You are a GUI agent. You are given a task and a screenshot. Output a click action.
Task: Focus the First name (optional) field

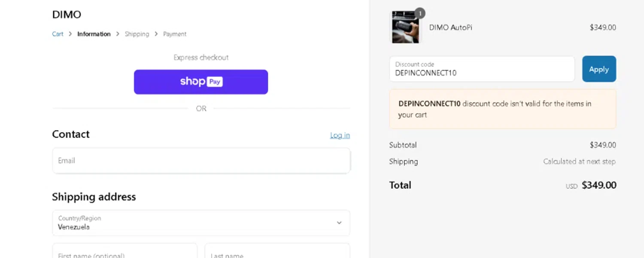[x=125, y=251]
